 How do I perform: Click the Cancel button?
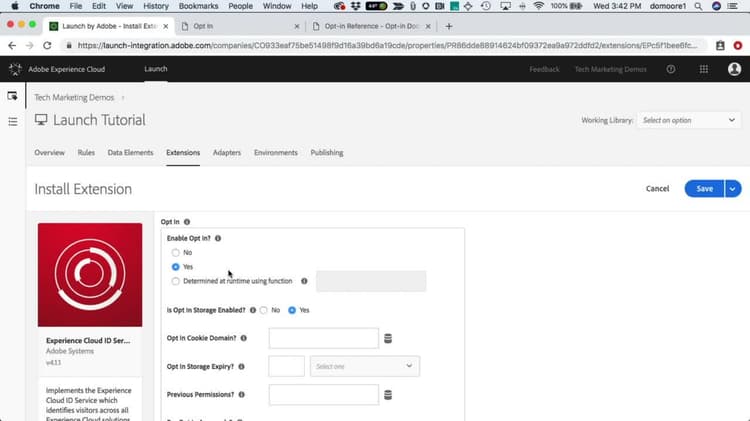657,188
